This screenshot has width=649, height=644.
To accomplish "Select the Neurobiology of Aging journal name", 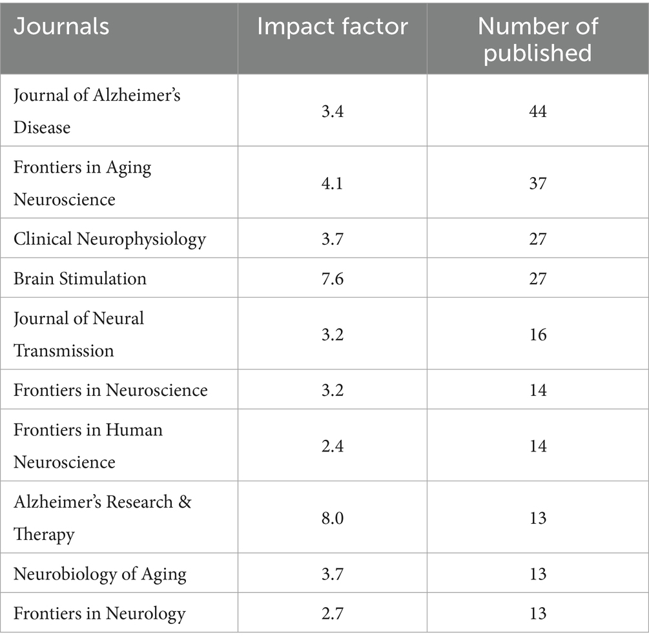I will (100, 574).
